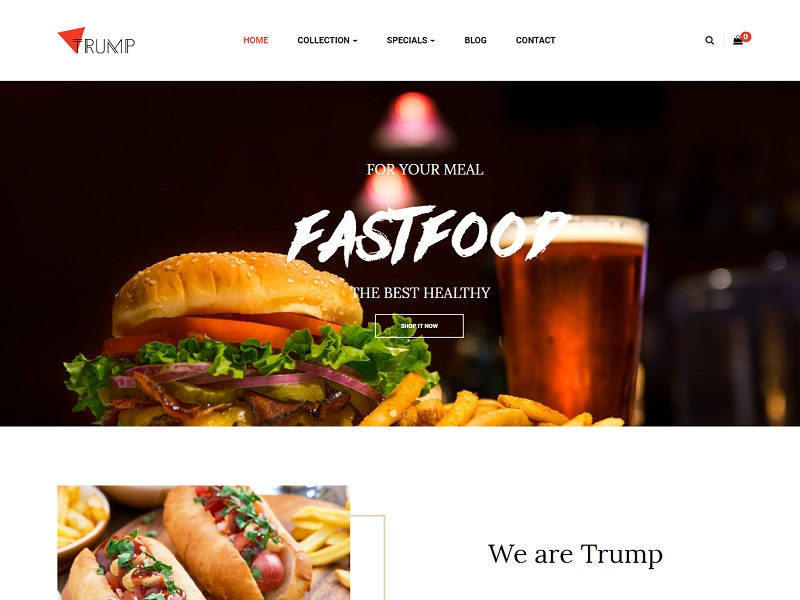Expand the Specials caret arrow

tap(433, 41)
